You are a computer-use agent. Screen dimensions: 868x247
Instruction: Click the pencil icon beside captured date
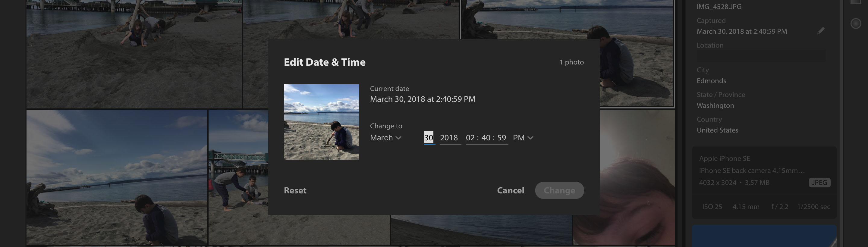[x=821, y=31]
